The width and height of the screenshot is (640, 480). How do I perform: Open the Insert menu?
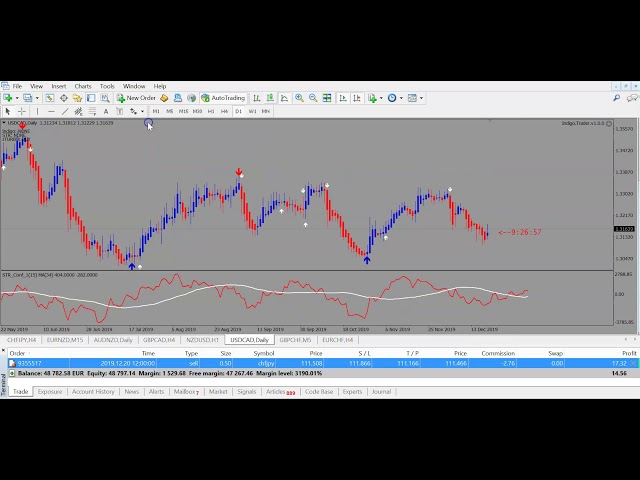(x=59, y=86)
